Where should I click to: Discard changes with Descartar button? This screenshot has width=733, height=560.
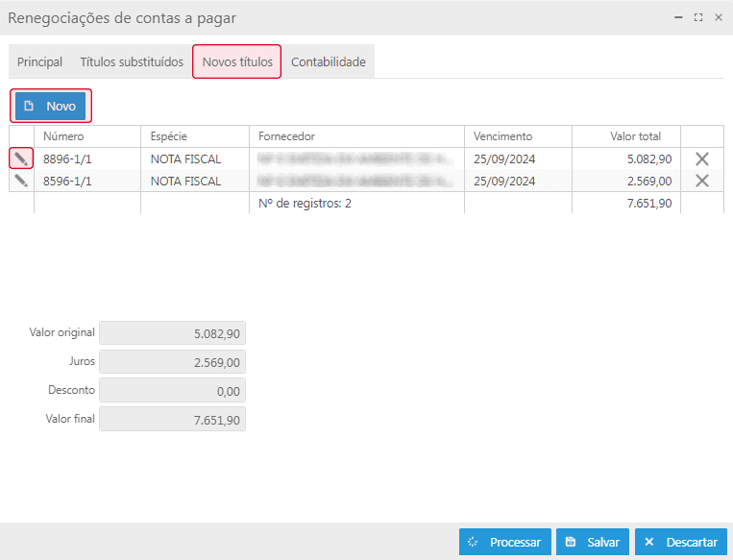point(680,542)
